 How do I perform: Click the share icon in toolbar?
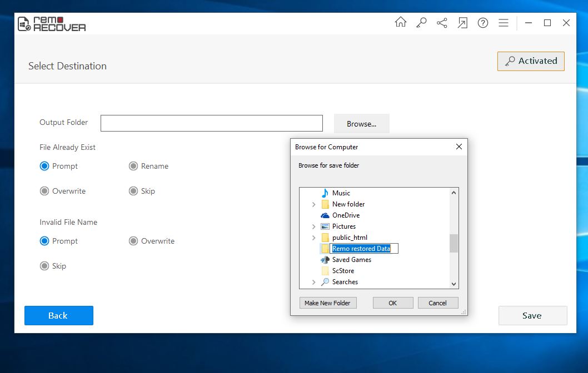442,23
